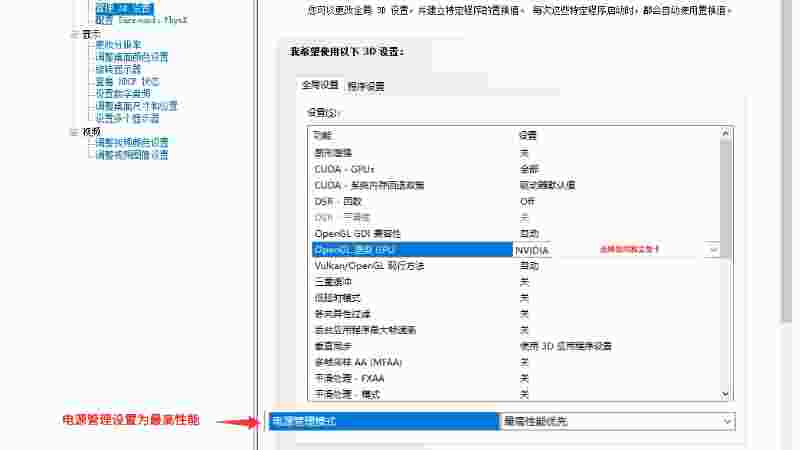Viewport: 800px width, 450px height.
Task: Collapse the 显示 tree node
Action: (74, 33)
